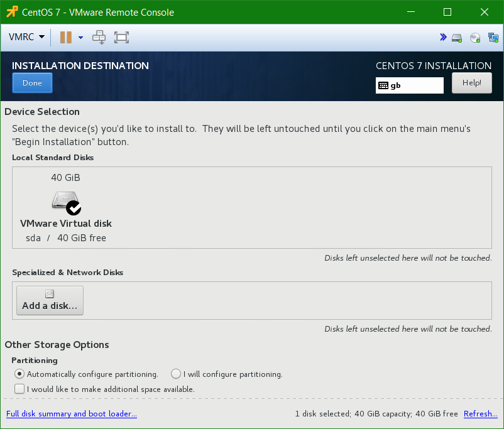Click the Done button

(32, 83)
